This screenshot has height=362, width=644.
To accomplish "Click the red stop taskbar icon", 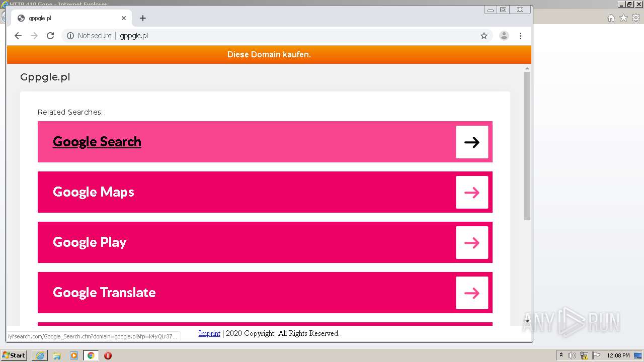I will [x=108, y=355].
